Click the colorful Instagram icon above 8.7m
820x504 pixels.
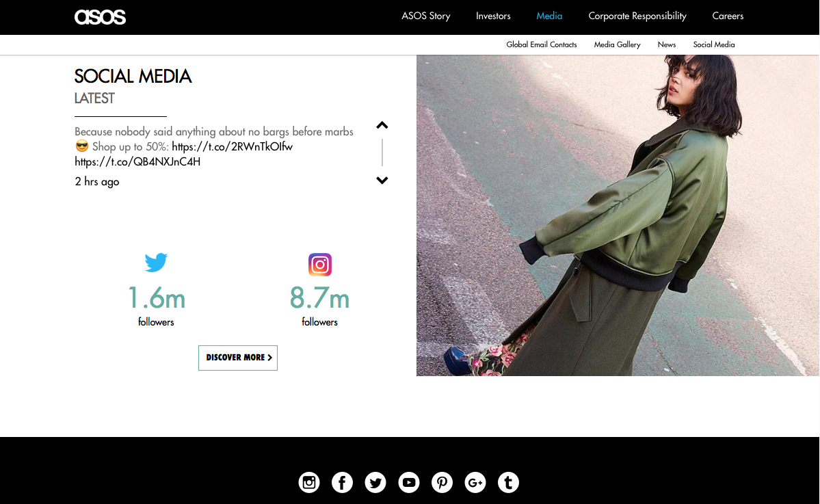[320, 265]
